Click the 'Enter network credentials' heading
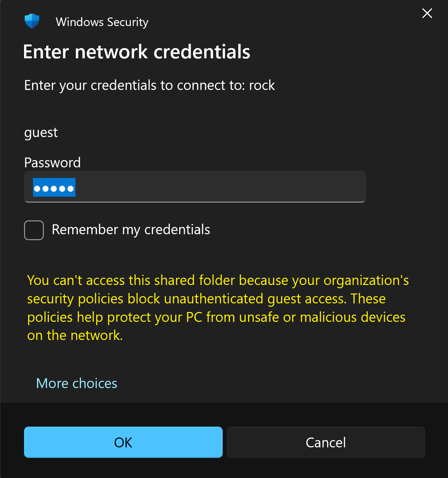Image resolution: width=448 pixels, height=478 pixels. [136, 52]
